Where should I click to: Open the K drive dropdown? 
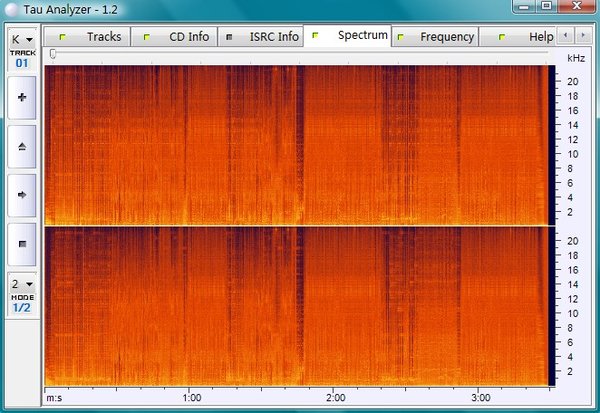tap(22, 39)
